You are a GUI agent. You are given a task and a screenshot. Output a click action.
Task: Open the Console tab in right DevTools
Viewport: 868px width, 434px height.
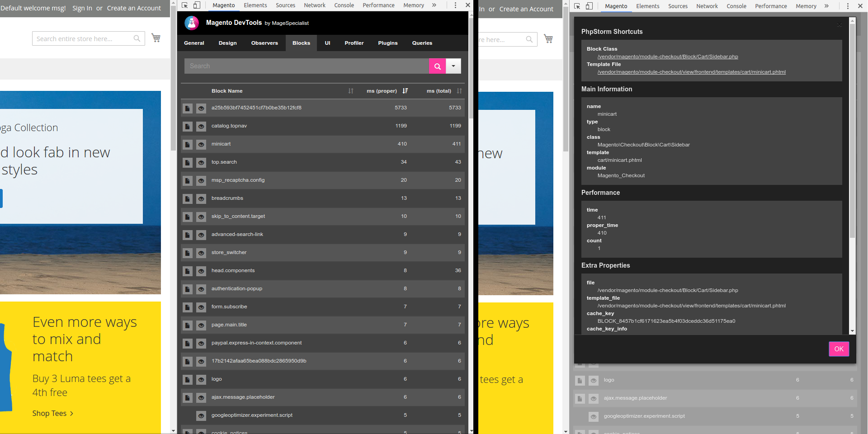pos(736,6)
